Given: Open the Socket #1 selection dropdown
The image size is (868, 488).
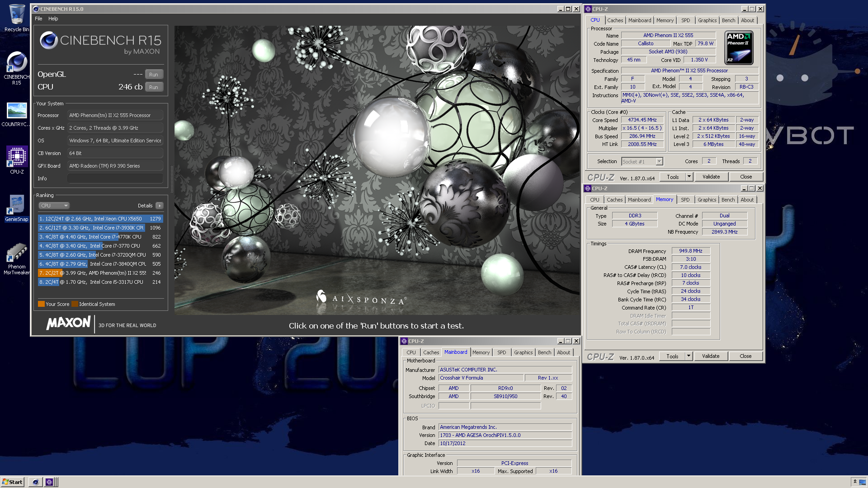Looking at the screenshot, I should pos(642,161).
